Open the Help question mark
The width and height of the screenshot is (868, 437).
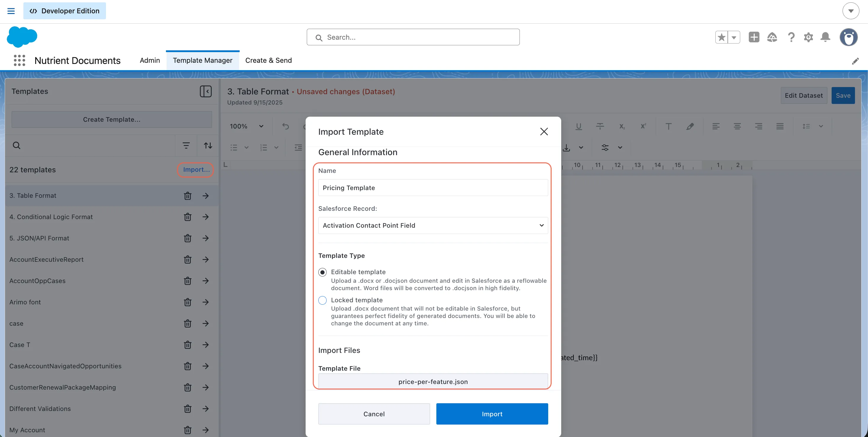coord(791,37)
